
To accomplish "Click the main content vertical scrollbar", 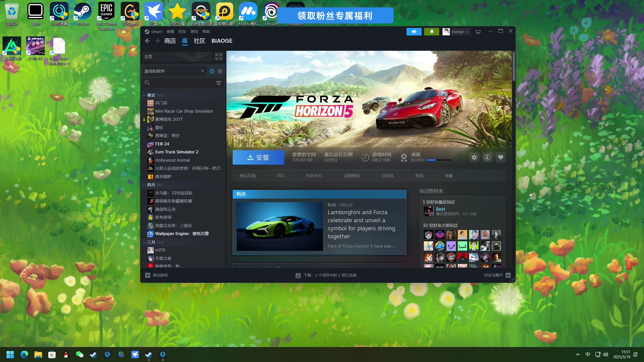I will click(x=513, y=67).
